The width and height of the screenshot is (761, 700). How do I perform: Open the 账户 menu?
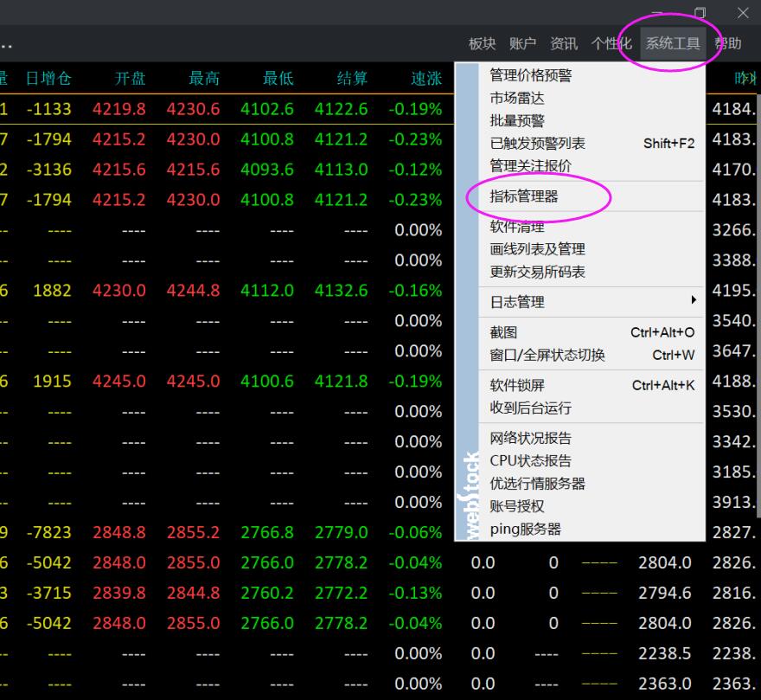click(x=522, y=44)
